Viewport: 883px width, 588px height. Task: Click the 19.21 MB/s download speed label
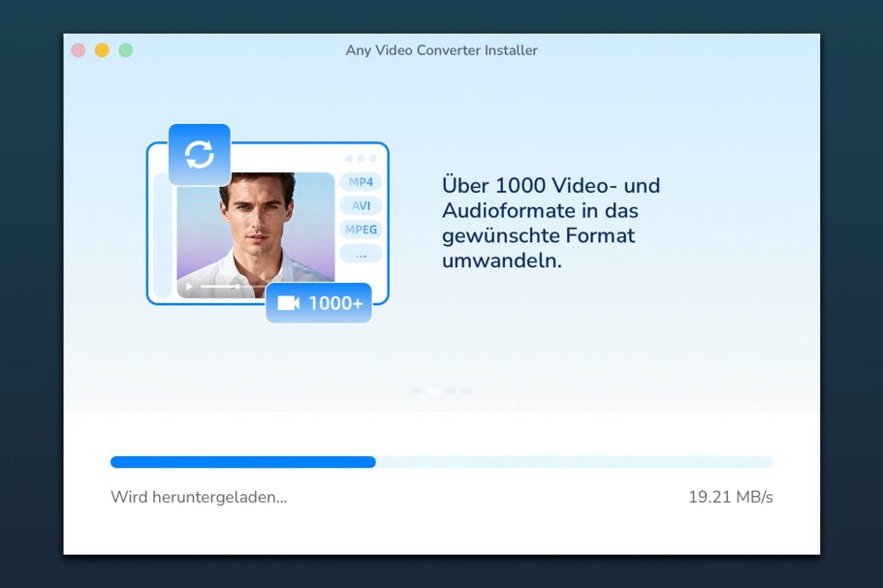point(731,497)
